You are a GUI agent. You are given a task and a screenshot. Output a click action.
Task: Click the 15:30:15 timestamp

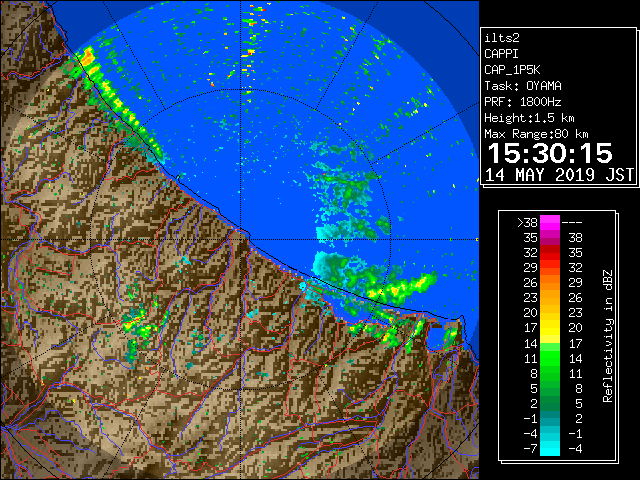550,153
